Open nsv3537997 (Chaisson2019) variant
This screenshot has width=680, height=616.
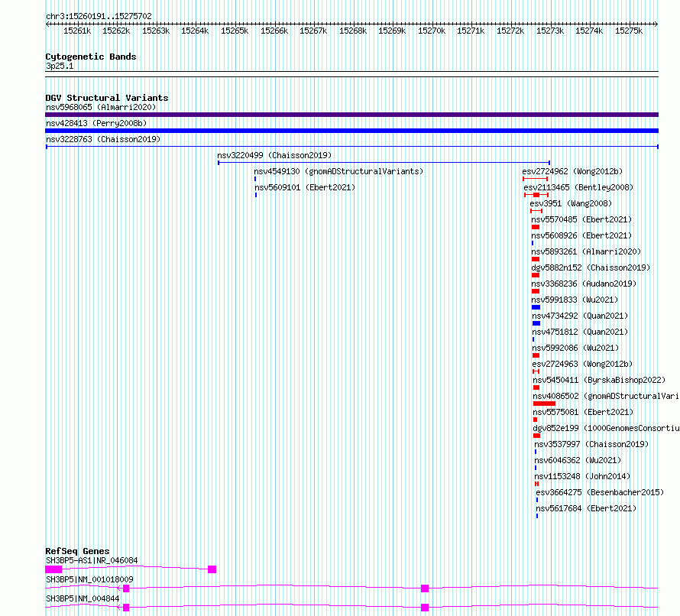[591, 444]
